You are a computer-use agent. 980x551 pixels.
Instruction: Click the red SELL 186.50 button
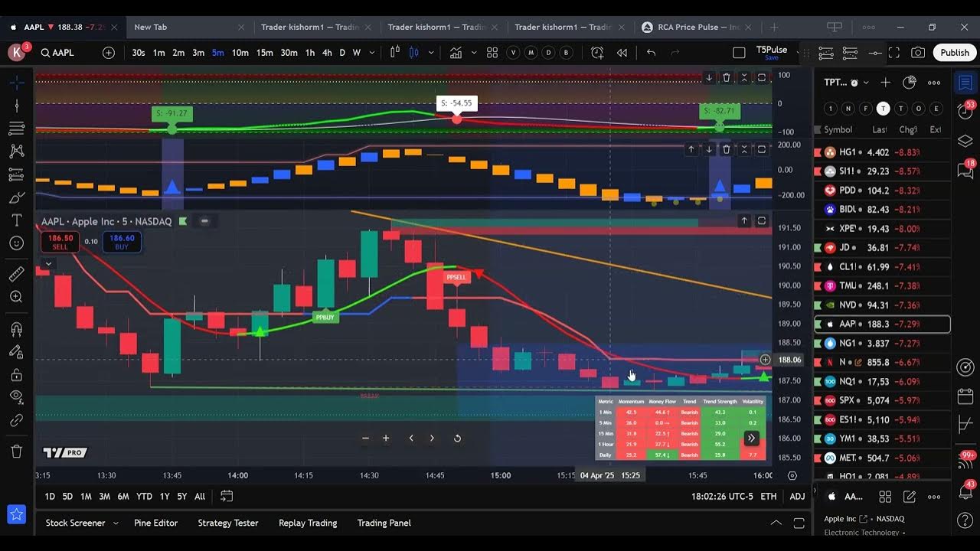60,243
